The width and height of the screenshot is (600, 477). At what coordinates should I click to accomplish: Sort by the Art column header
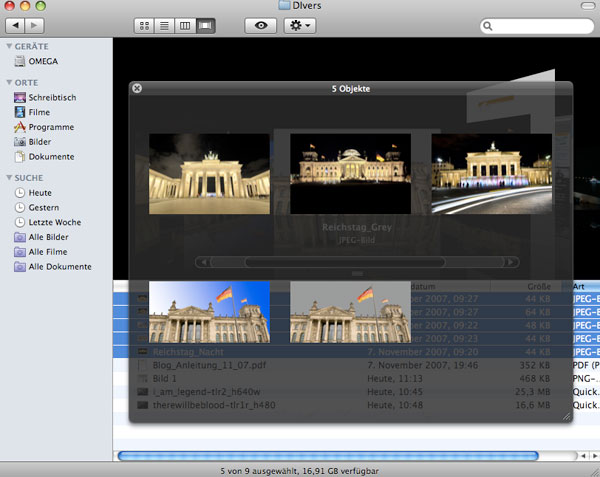tap(582, 286)
